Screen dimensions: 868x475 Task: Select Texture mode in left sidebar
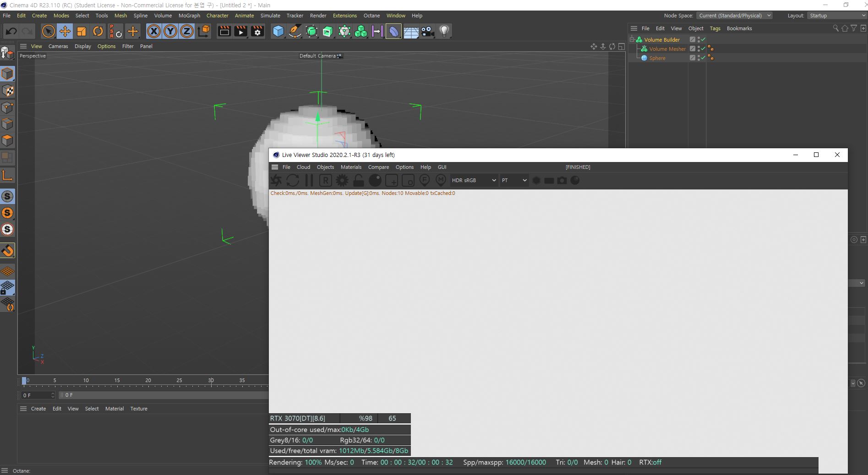[7, 91]
